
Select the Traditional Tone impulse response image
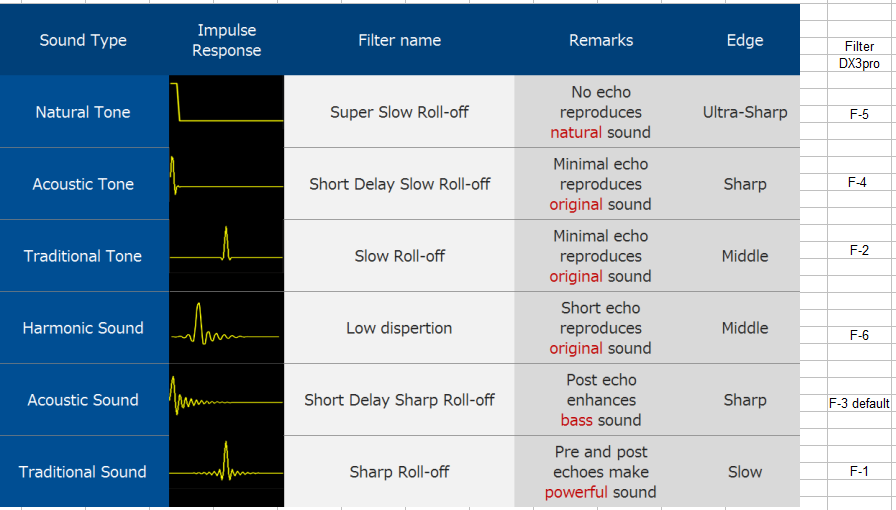click(x=226, y=256)
